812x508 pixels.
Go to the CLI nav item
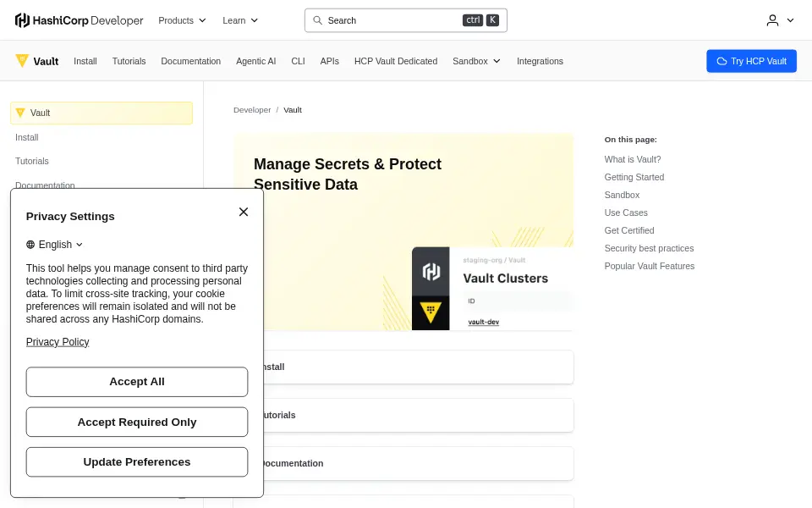tap(298, 61)
